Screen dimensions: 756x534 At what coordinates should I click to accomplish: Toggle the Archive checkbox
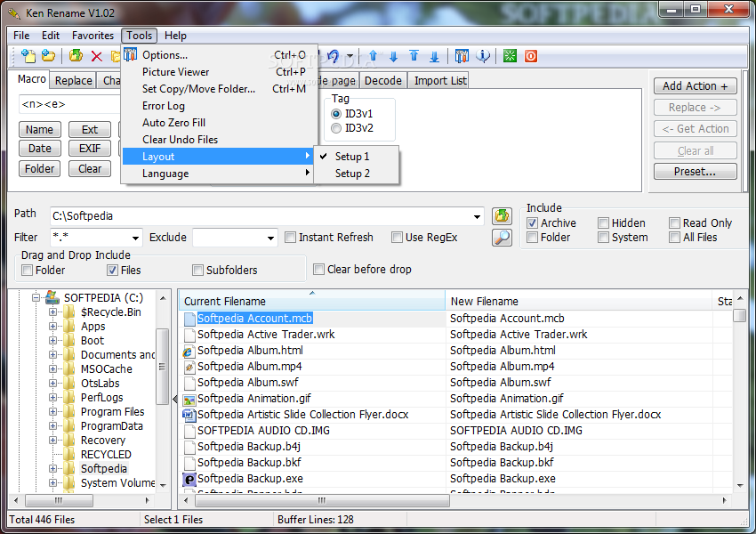[532, 222]
